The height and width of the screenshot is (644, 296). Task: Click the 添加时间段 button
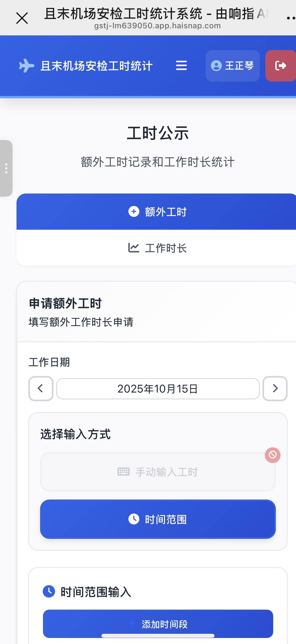pyautogui.click(x=158, y=624)
